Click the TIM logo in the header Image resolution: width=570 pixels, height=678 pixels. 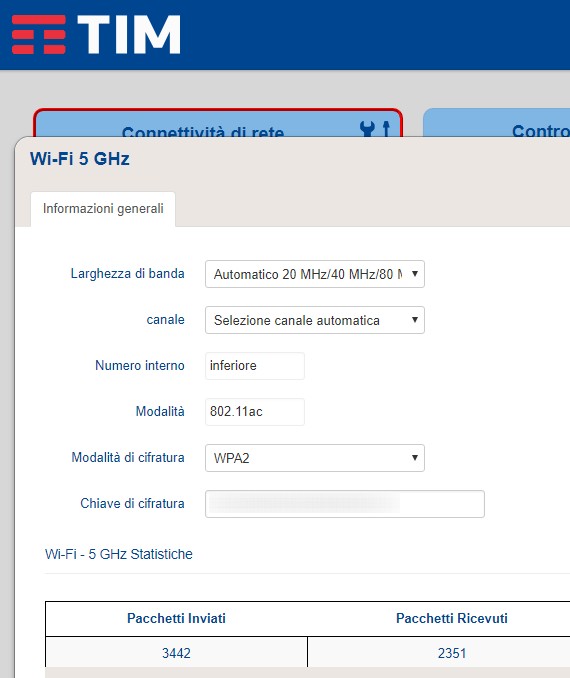96,35
